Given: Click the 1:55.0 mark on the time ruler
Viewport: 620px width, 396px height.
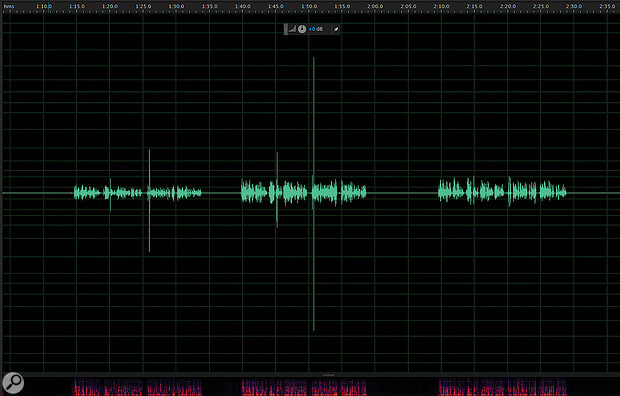Looking at the screenshot, I should coord(342,6).
